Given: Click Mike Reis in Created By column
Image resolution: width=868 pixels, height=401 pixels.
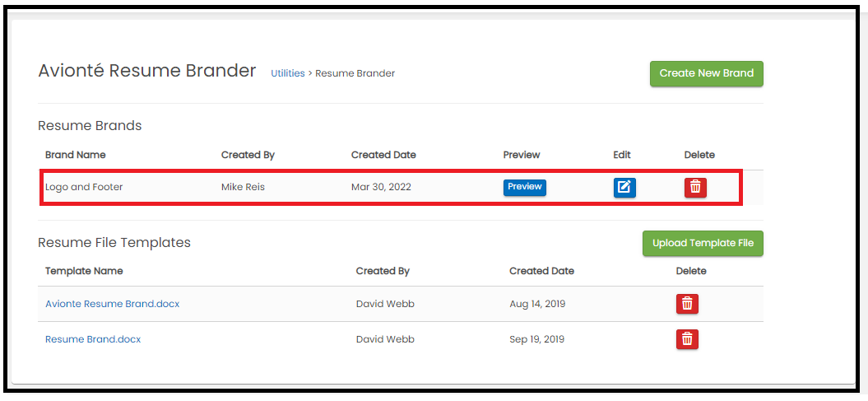Looking at the screenshot, I should coord(243,187).
